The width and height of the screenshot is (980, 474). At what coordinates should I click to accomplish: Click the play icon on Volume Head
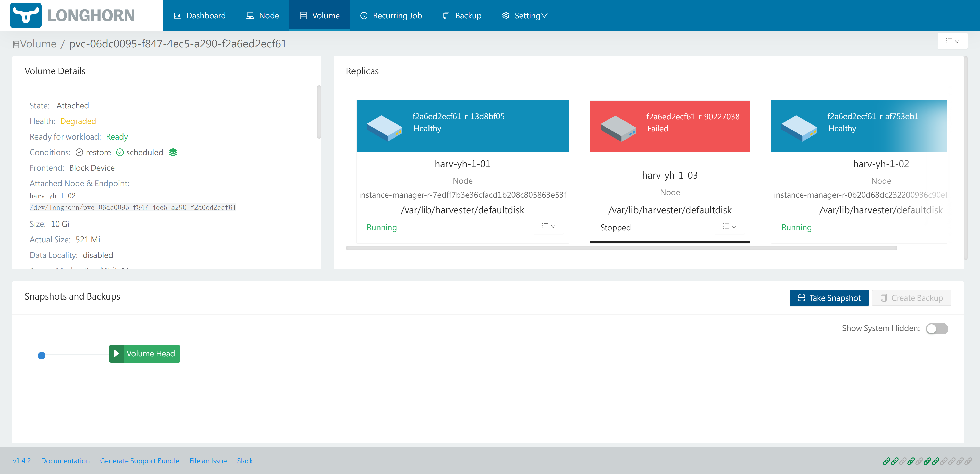117,353
